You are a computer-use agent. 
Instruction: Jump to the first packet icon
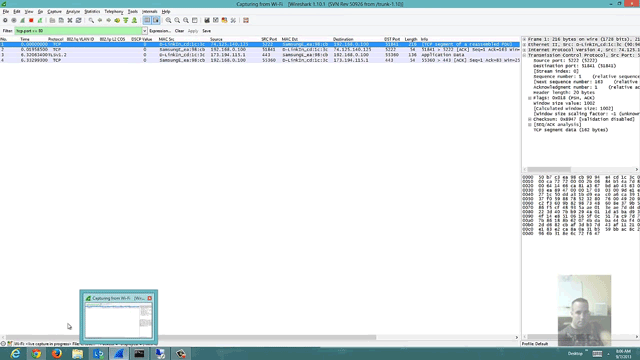(x=126, y=20)
